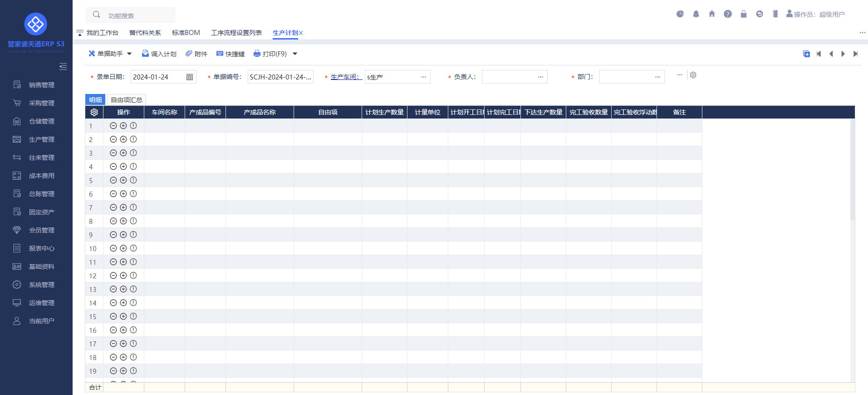Select the 明细 tab
The height and width of the screenshot is (395, 868).
[x=95, y=99]
